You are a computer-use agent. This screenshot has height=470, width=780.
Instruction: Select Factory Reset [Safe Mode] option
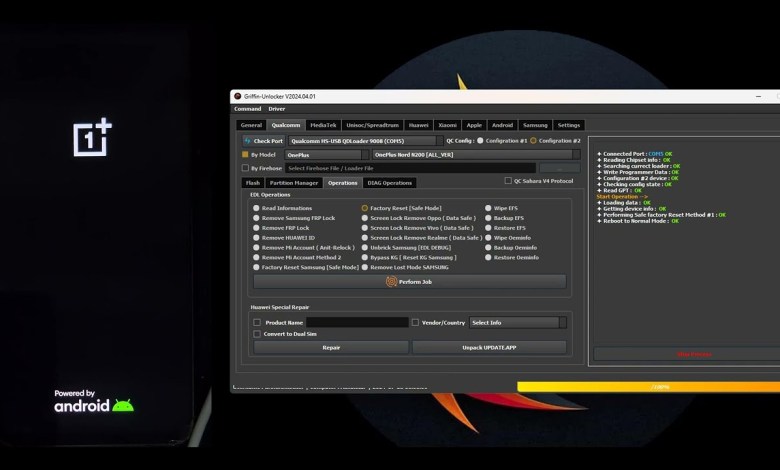[x=365, y=208]
